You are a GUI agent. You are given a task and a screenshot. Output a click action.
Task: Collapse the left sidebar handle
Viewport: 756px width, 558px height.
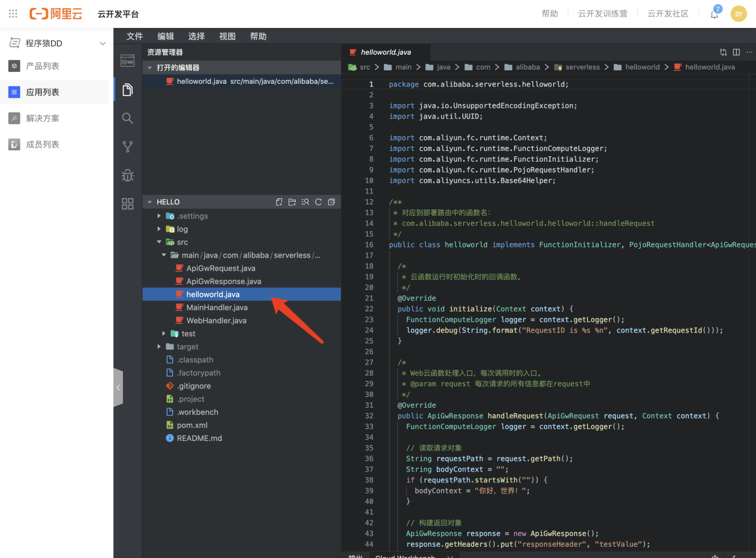coord(118,387)
